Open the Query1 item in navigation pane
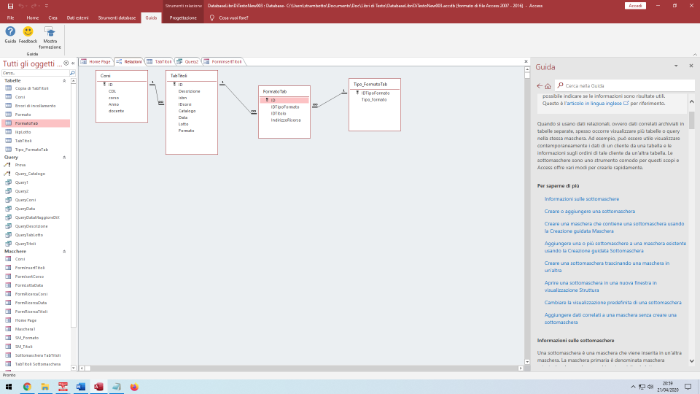Screen dimensions: 700x394 tap(21, 182)
